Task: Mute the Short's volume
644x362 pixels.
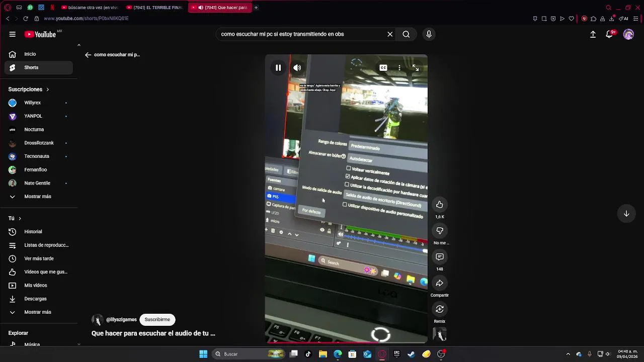Action: [297, 68]
